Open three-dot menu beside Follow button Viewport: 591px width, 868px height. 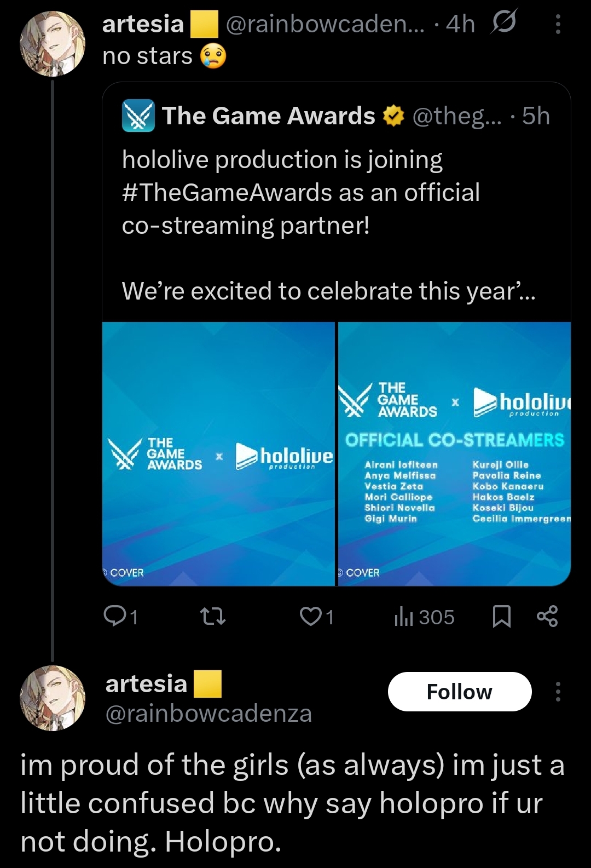[x=558, y=692]
